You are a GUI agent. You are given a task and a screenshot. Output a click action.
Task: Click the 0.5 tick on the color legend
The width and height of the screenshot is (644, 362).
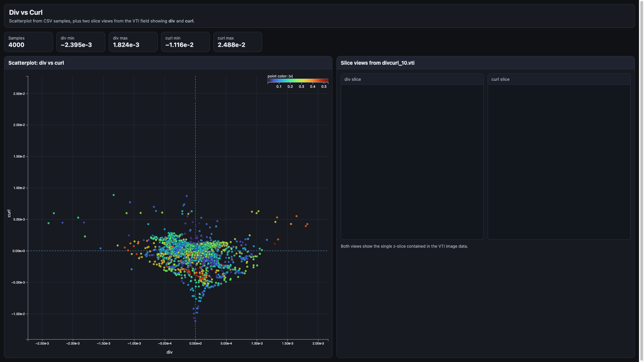[324, 86]
